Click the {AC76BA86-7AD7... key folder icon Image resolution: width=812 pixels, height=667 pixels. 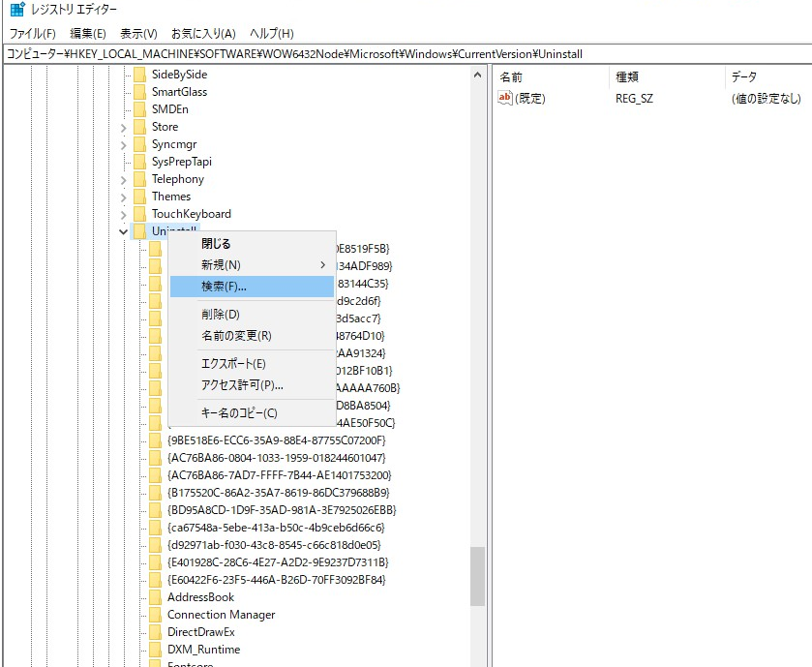tap(156, 475)
